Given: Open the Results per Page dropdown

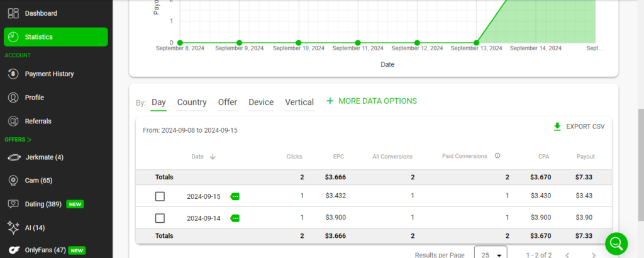Looking at the screenshot, I should pyautogui.click(x=491, y=254).
